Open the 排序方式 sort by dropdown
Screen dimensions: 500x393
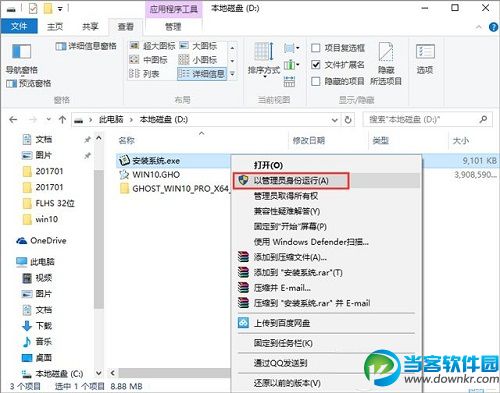(x=264, y=60)
